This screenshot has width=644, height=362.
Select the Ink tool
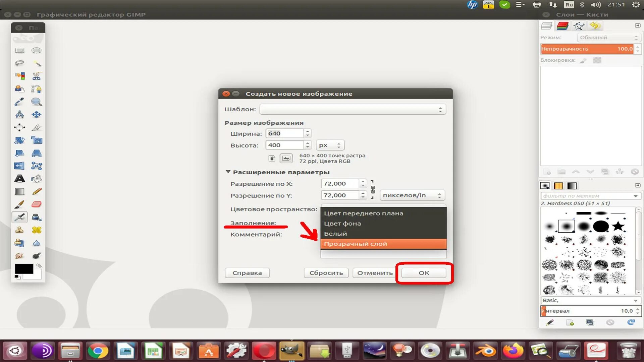coord(36,217)
